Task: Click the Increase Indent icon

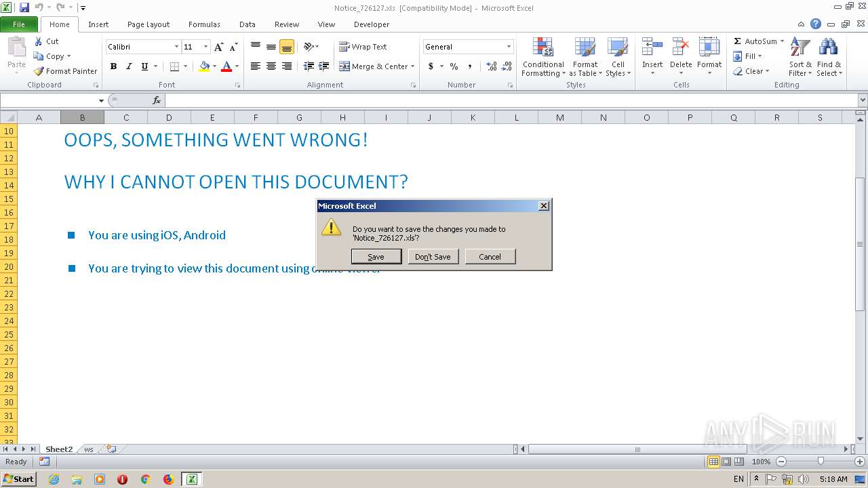Action: 324,66
